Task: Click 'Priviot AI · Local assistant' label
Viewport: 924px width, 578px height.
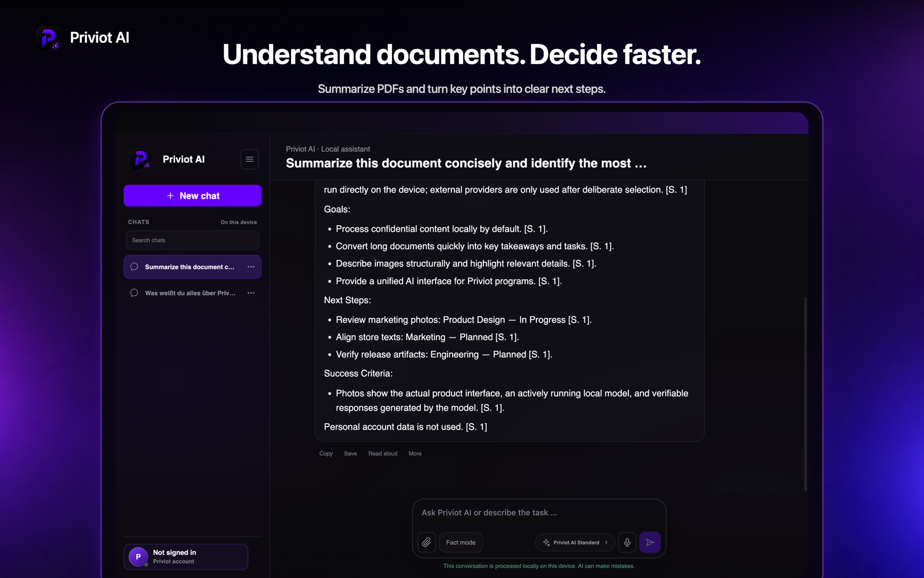Action: click(328, 149)
